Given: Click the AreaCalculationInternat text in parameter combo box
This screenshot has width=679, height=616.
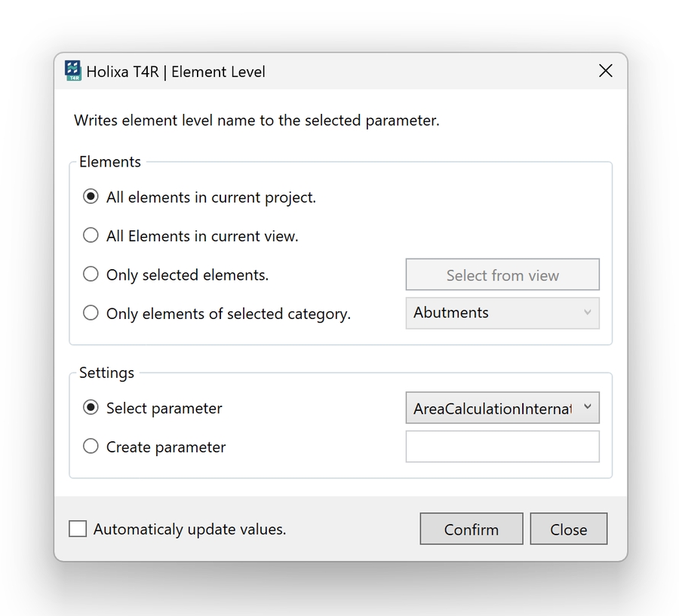Looking at the screenshot, I should click(x=492, y=409).
